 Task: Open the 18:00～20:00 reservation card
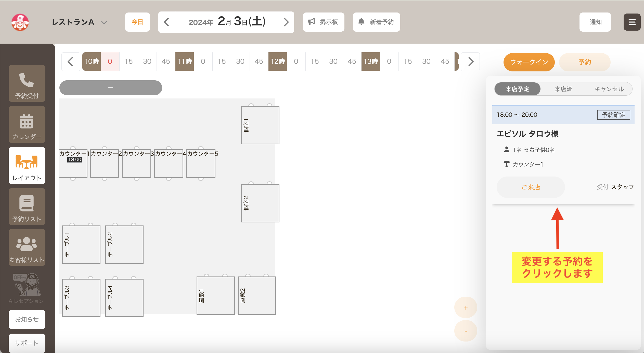pos(563,155)
